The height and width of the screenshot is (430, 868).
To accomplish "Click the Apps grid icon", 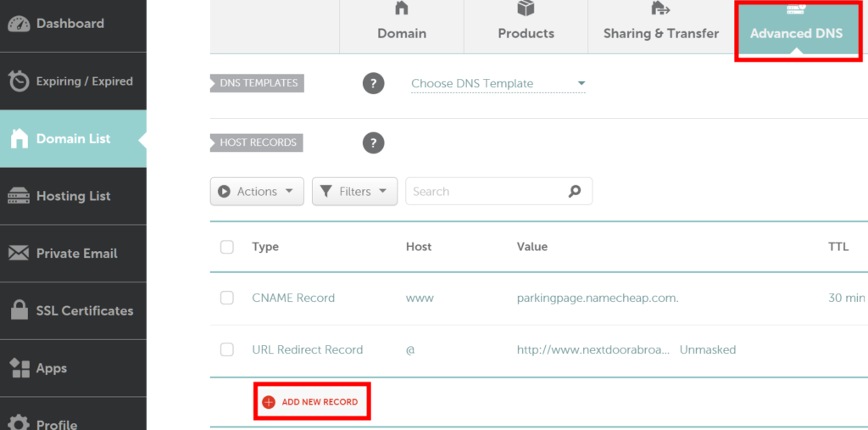I will [19, 368].
